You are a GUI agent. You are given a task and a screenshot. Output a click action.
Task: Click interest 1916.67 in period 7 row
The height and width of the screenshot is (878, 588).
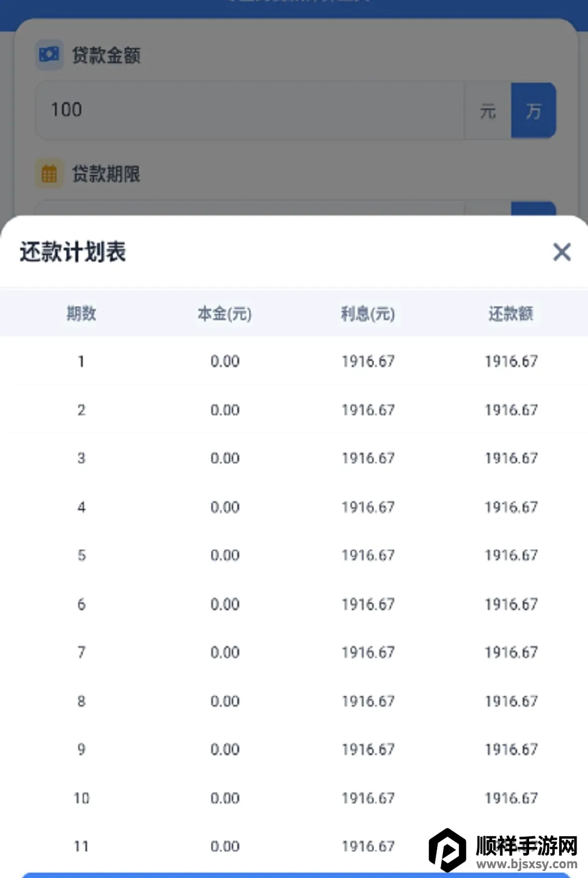(368, 652)
